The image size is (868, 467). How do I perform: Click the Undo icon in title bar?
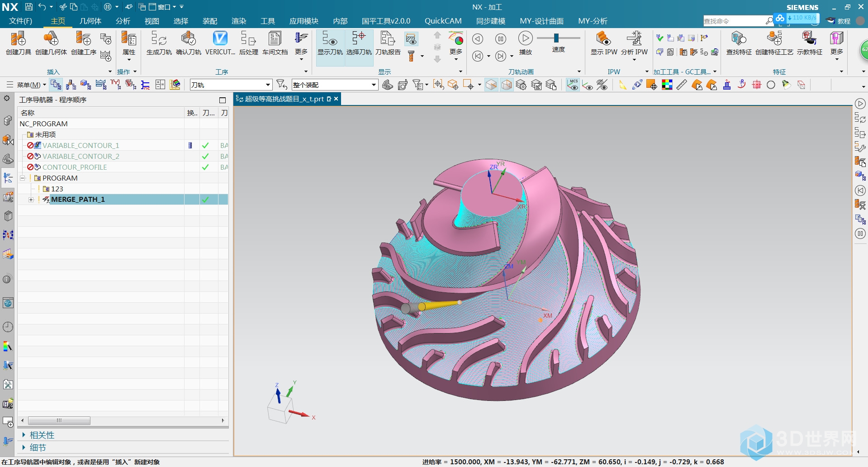pyautogui.click(x=42, y=7)
